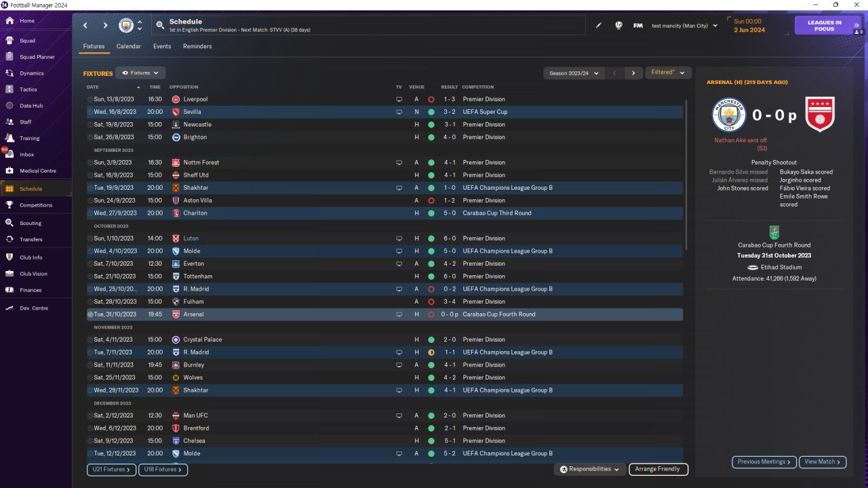Image resolution: width=868 pixels, height=488 pixels.
Task: Open the Inbox
Action: coord(36,155)
